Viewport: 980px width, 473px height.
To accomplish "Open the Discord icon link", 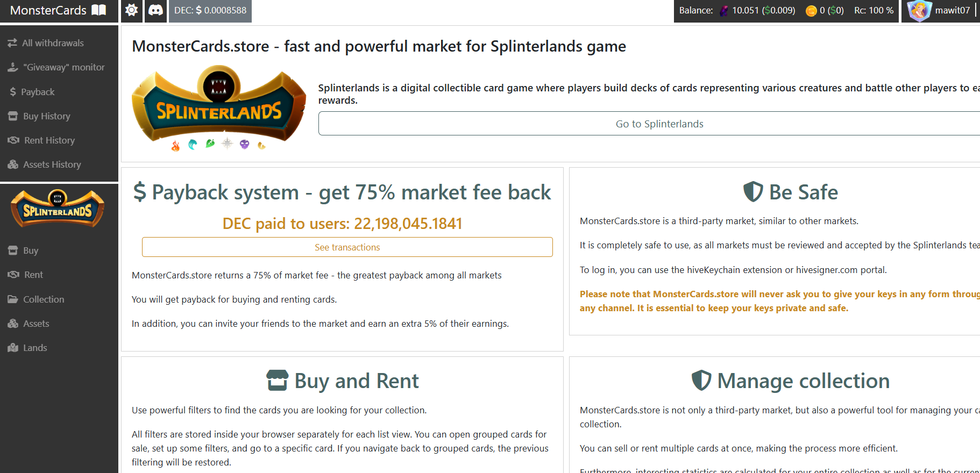I will pyautogui.click(x=155, y=10).
